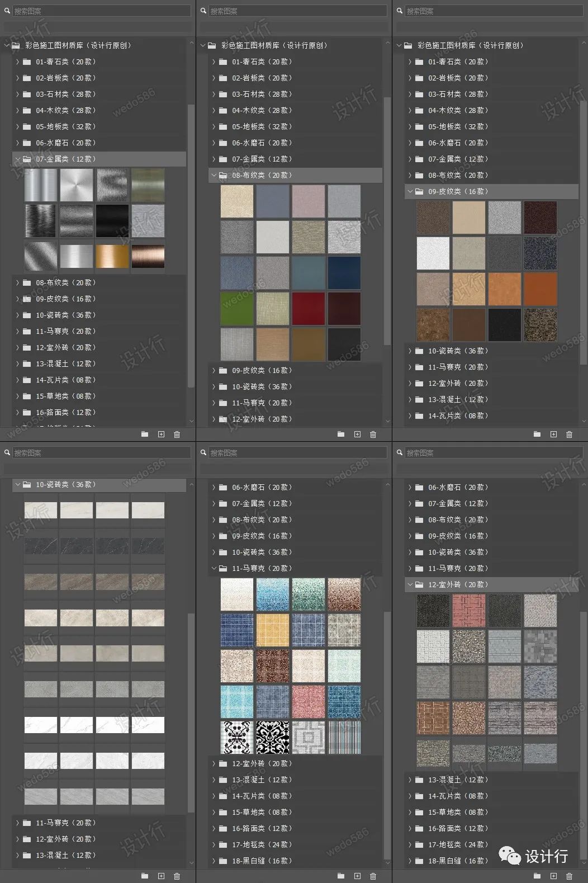Image resolution: width=588 pixels, height=883 pixels.
Task: Collapse the expanded 07-金属类 group
Action: click(x=17, y=159)
